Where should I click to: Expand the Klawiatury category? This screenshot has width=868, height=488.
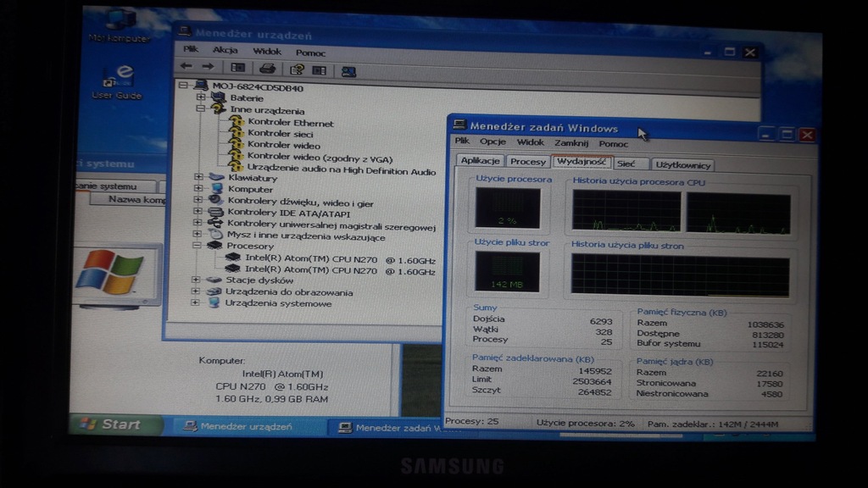coord(198,177)
